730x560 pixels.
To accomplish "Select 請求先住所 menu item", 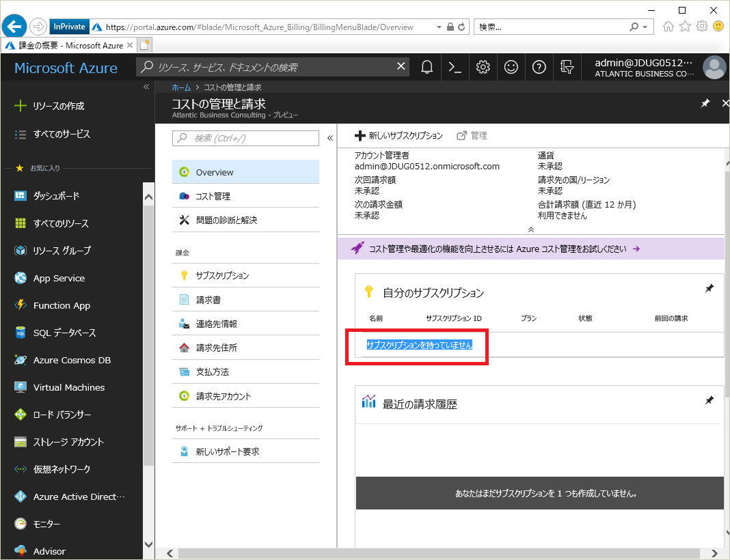I will tap(245, 348).
